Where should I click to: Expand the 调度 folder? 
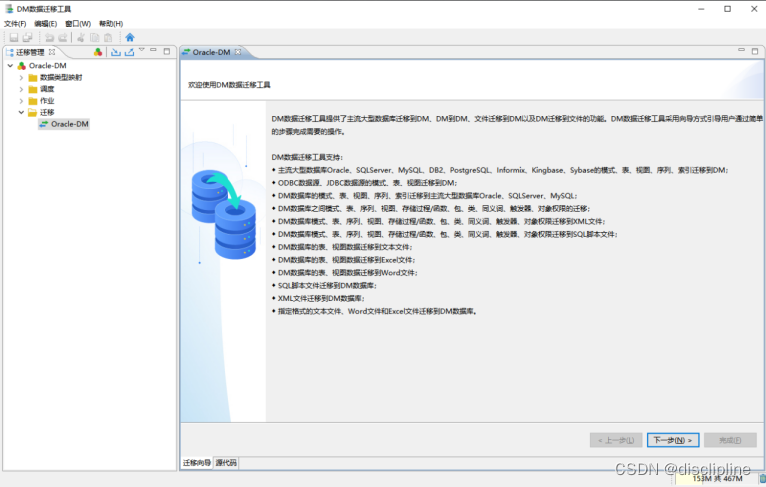(21, 89)
